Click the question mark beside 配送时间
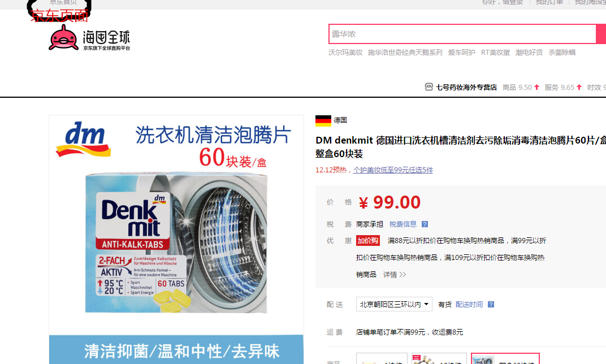Screen dimensions: 606x364 coord(491,305)
